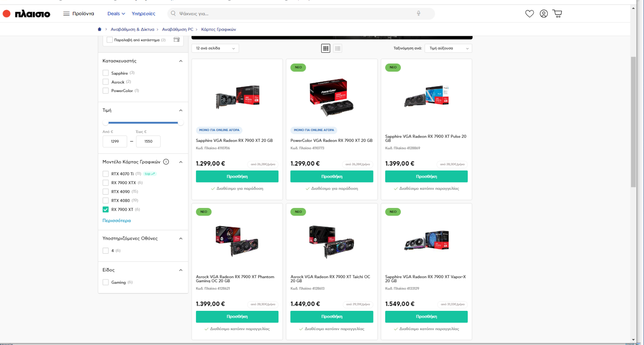Open the Asrock Taichi OC product image
This screenshot has width=644, height=345.
[x=332, y=242]
